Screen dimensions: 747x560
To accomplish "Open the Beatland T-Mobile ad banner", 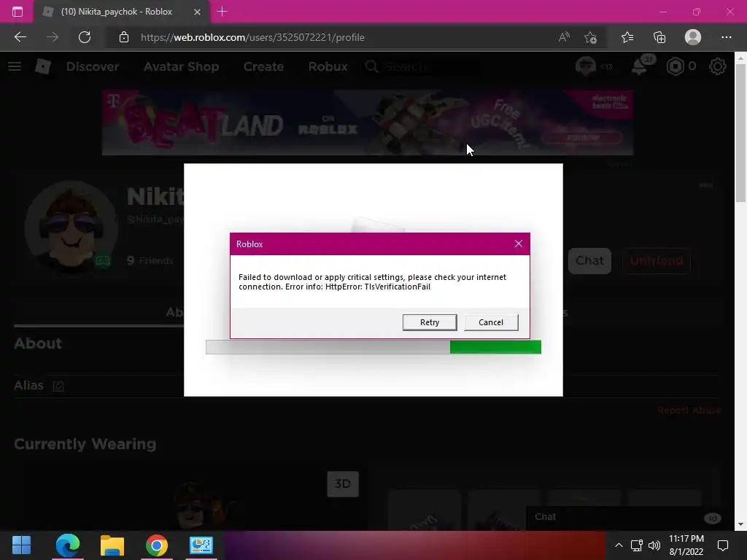I will 368,122.
